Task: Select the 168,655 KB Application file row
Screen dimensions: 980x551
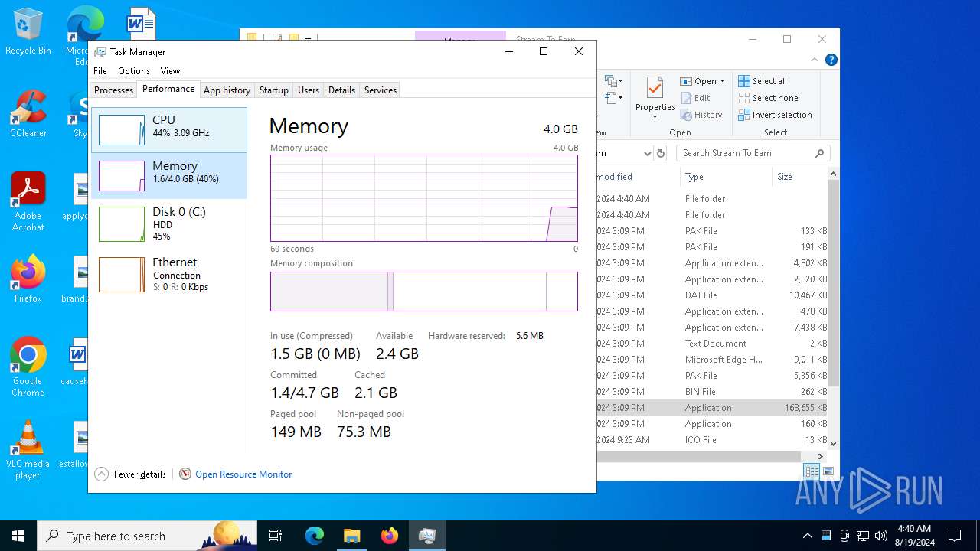Action: 712,408
